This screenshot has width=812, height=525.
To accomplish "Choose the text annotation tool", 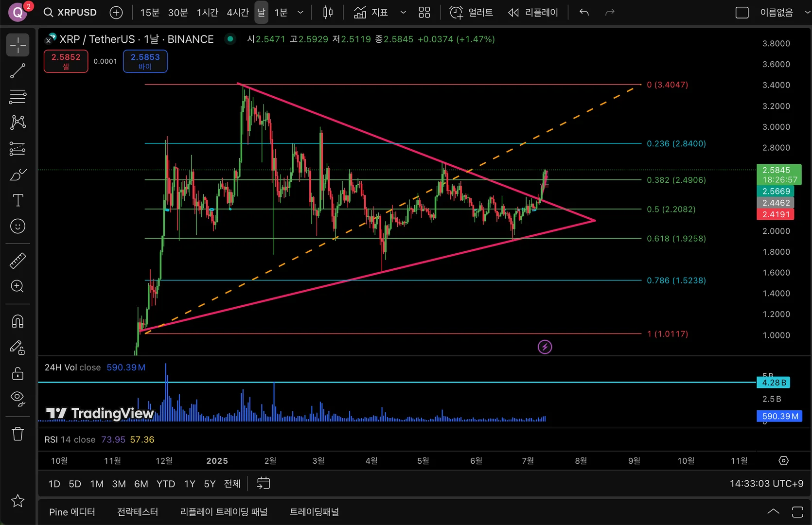I will [x=18, y=200].
